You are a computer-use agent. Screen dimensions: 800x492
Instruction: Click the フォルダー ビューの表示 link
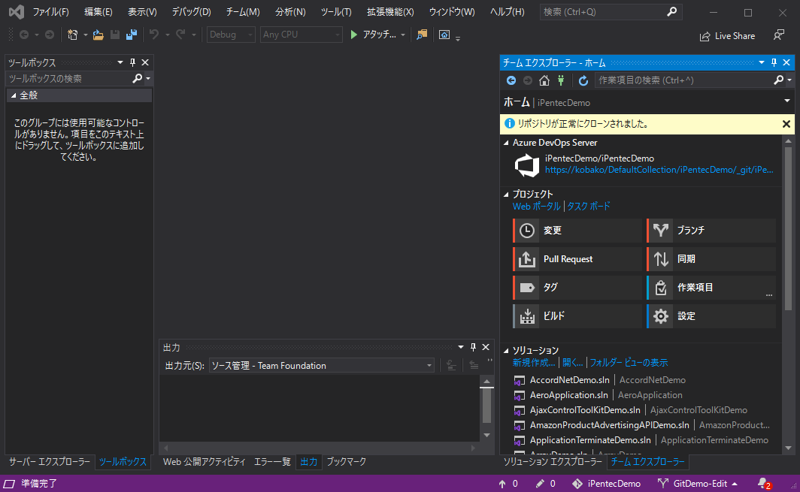click(629, 363)
